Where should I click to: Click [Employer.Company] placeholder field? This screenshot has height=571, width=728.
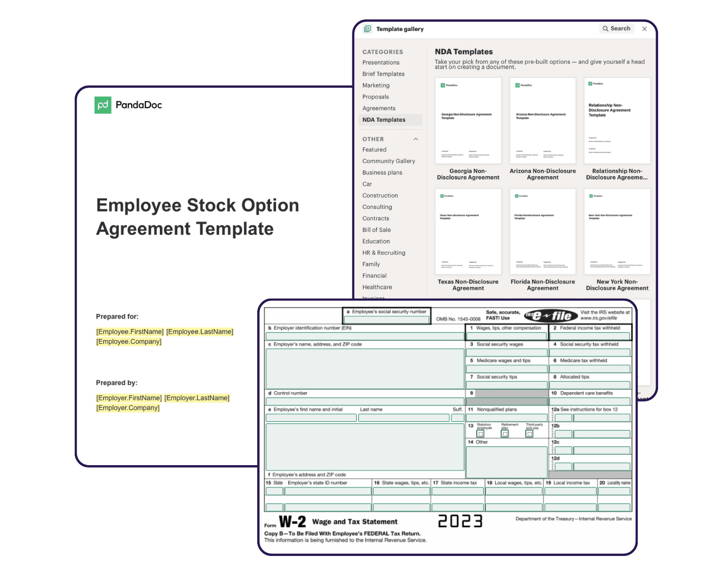pyautogui.click(x=128, y=408)
